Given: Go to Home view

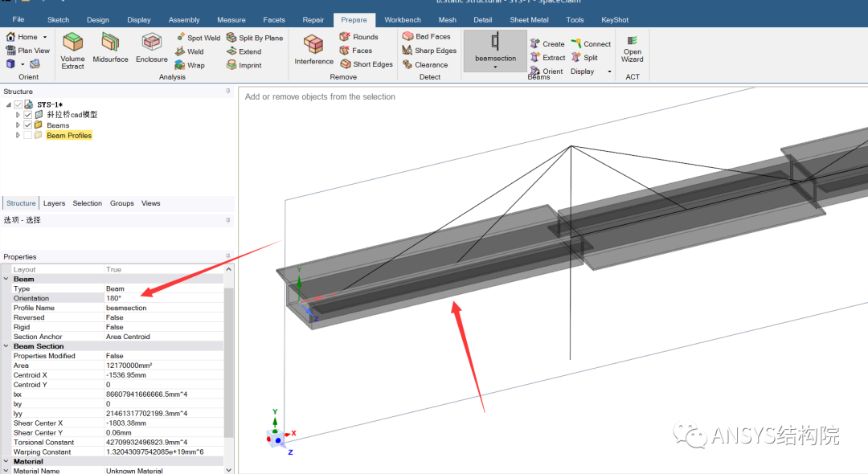Looking at the screenshot, I should pos(23,36).
